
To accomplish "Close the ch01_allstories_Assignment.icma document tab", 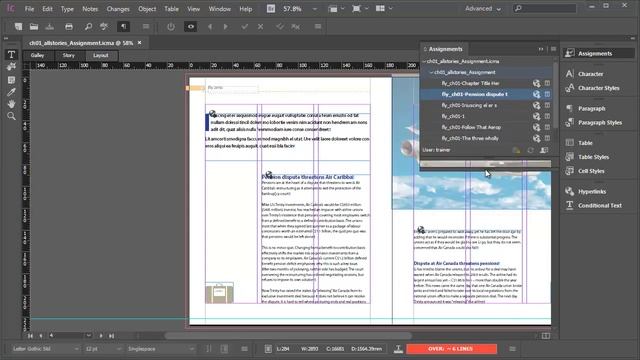I will 140,42.
